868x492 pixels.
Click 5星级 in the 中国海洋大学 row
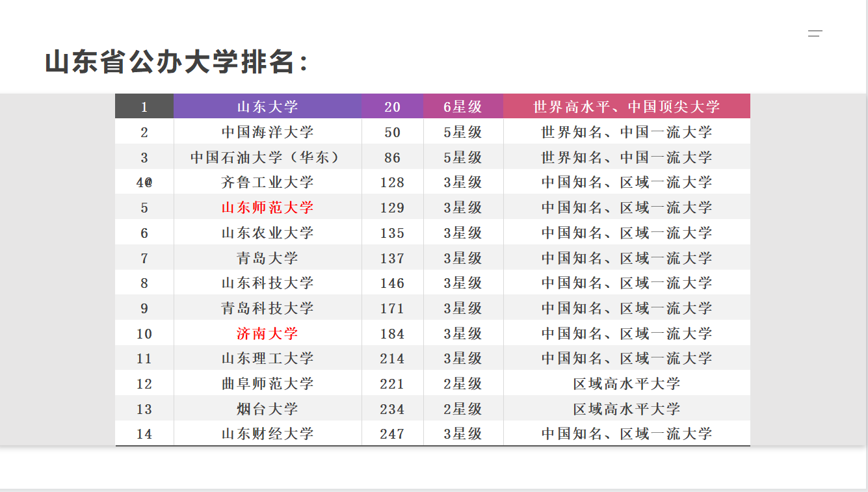pyautogui.click(x=463, y=132)
